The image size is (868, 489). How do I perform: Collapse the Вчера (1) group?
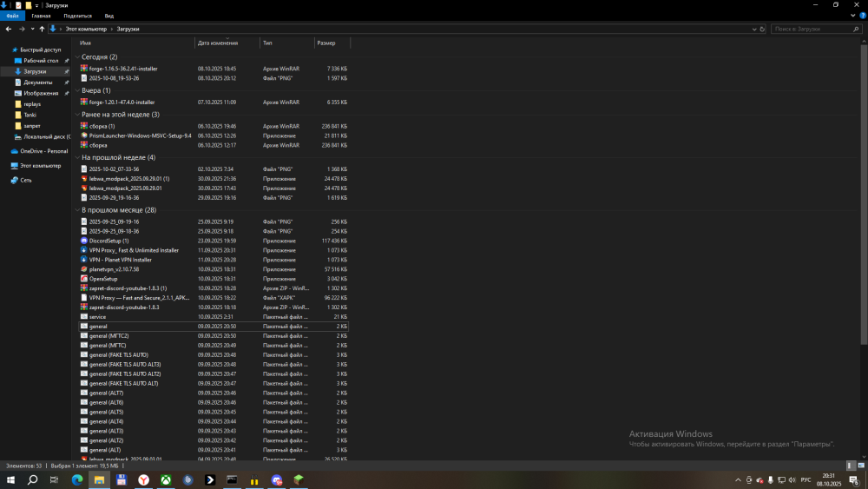(77, 90)
